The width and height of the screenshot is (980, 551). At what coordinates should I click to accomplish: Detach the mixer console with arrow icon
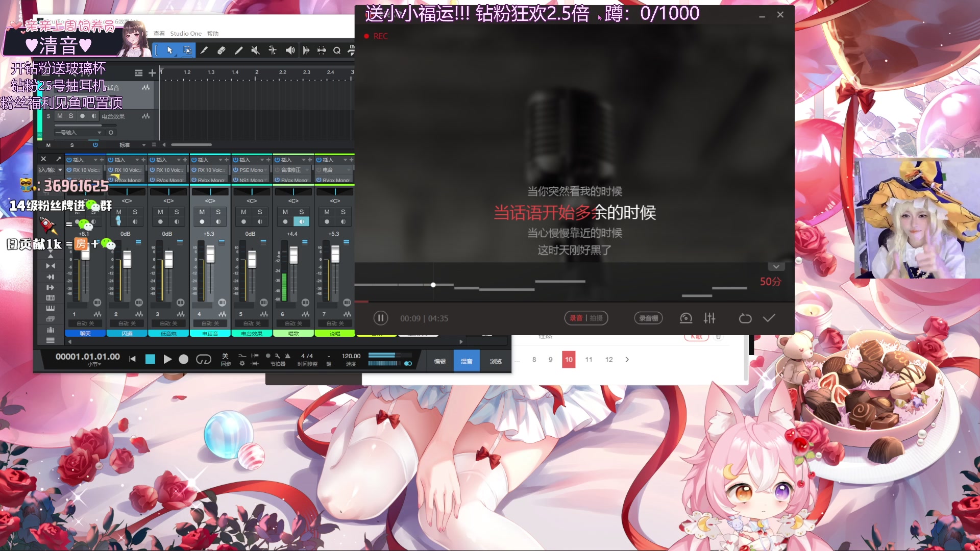pyautogui.click(x=59, y=159)
